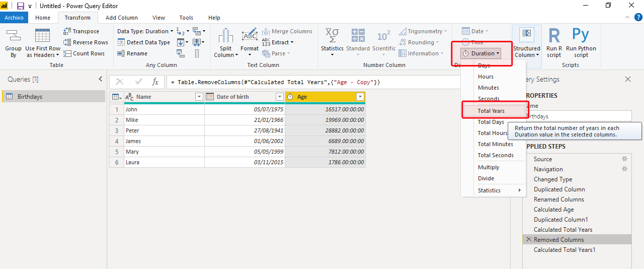Image resolution: width=644 pixels, height=269 pixels.
Task: Open the Age column filter dropdown
Action: click(x=360, y=97)
